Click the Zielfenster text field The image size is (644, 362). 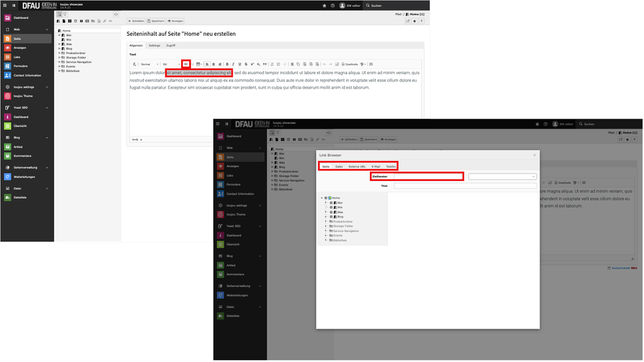point(428,177)
